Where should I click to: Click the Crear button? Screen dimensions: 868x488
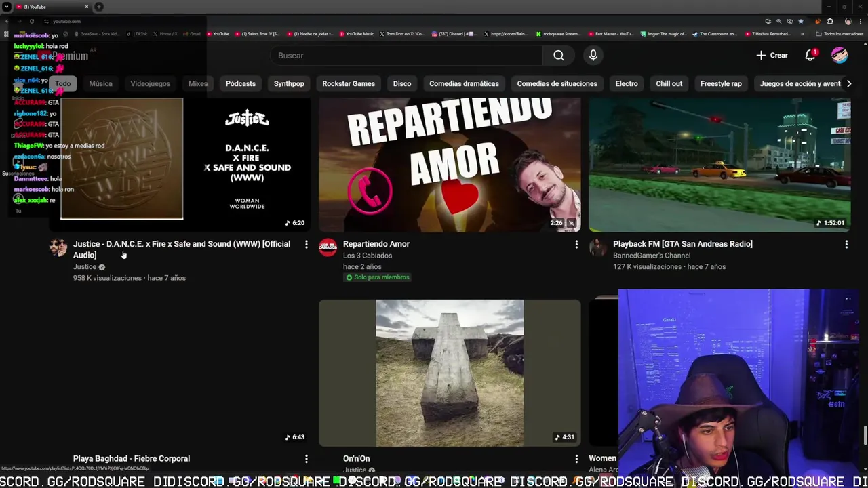pyautogui.click(x=772, y=56)
